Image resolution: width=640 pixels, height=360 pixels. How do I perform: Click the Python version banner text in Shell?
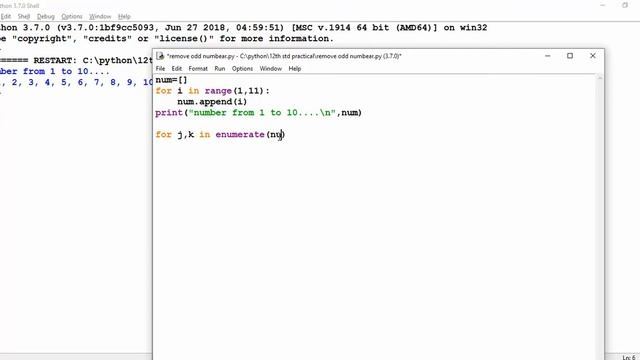coord(244,28)
